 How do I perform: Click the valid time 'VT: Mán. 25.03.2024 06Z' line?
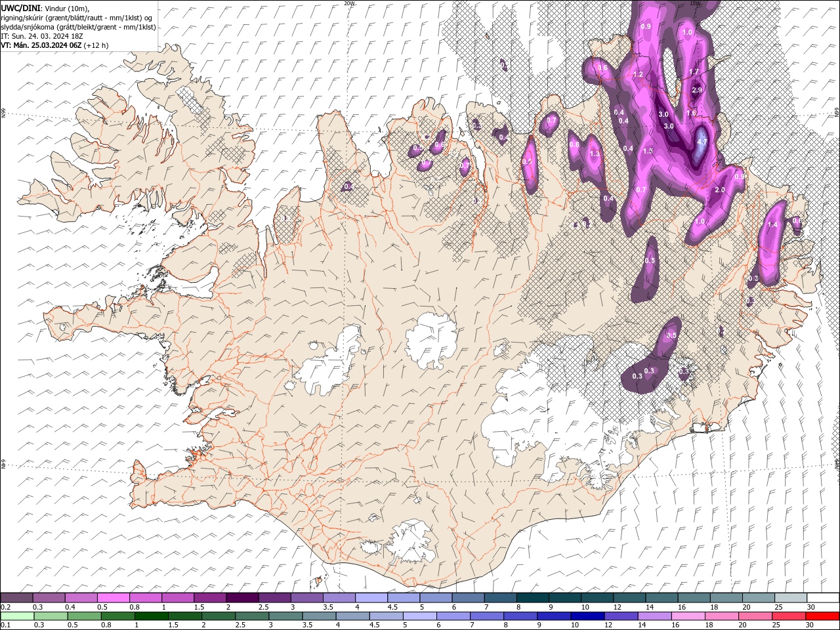41,45
